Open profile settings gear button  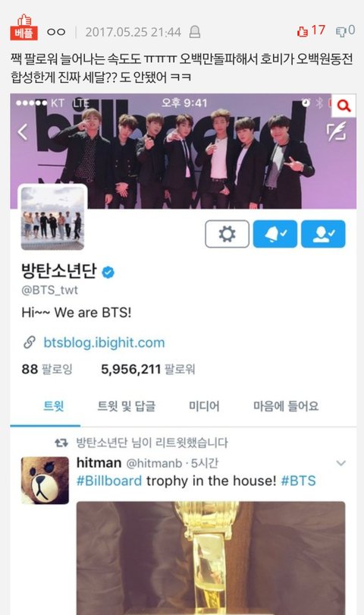pos(227,234)
